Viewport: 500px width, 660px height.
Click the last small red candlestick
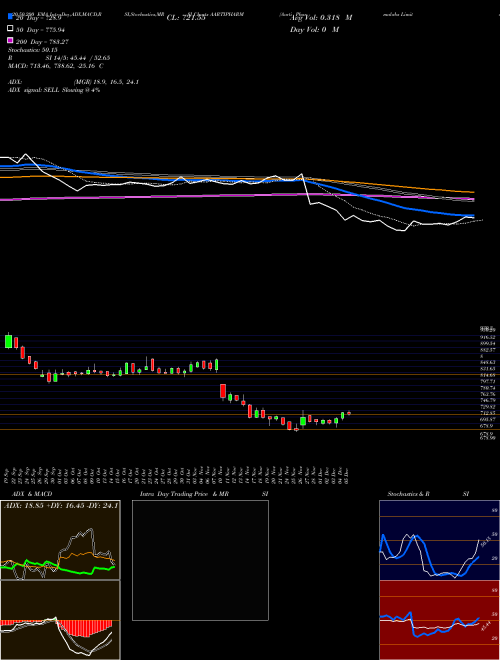[x=349, y=413]
